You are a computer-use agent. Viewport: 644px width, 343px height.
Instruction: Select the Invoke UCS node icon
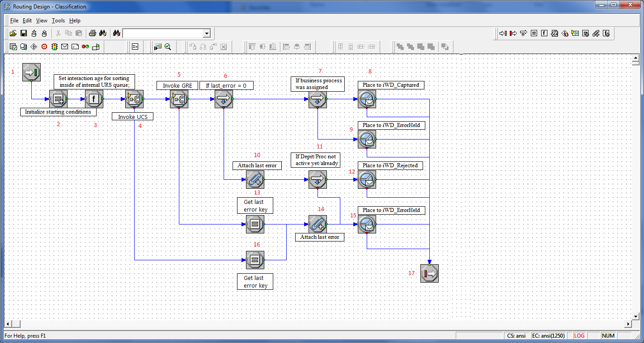[x=134, y=99]
